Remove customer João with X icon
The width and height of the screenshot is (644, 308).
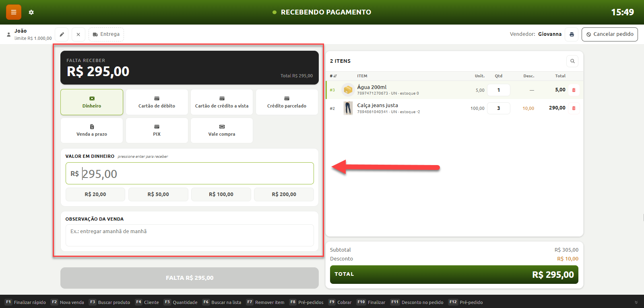click(78, 34)
